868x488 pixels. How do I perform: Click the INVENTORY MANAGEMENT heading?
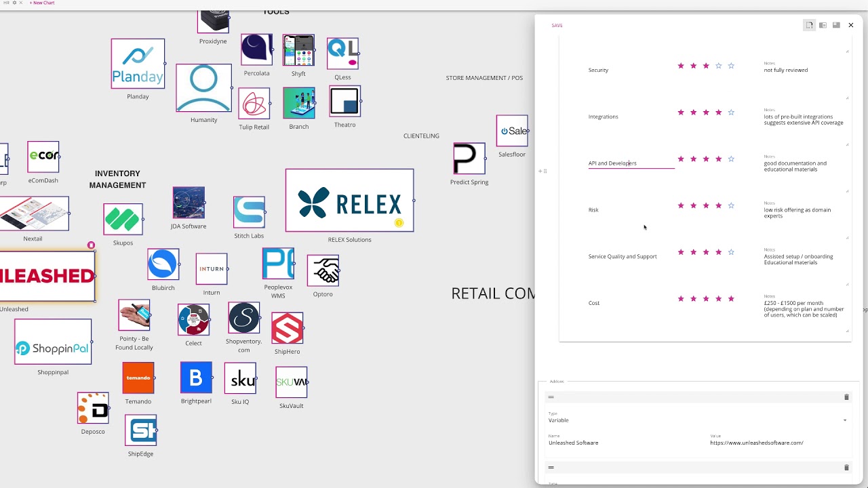click(x=117, y=180)
